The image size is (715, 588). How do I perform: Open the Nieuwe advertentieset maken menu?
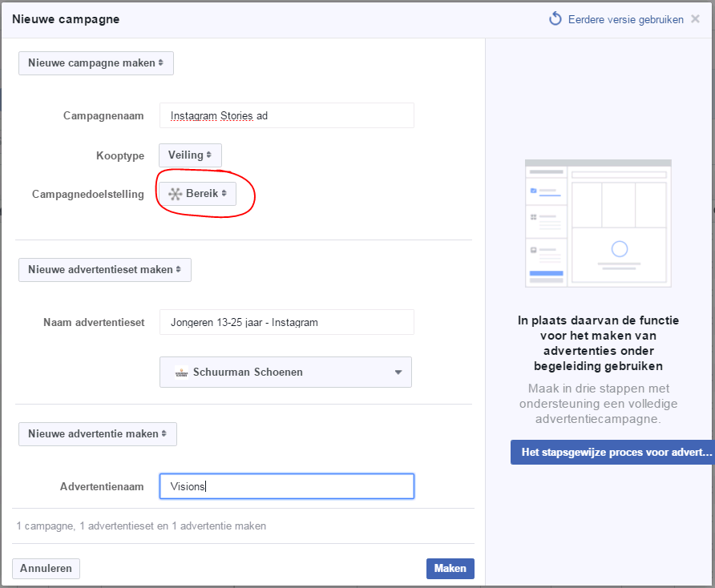(105, 270)
